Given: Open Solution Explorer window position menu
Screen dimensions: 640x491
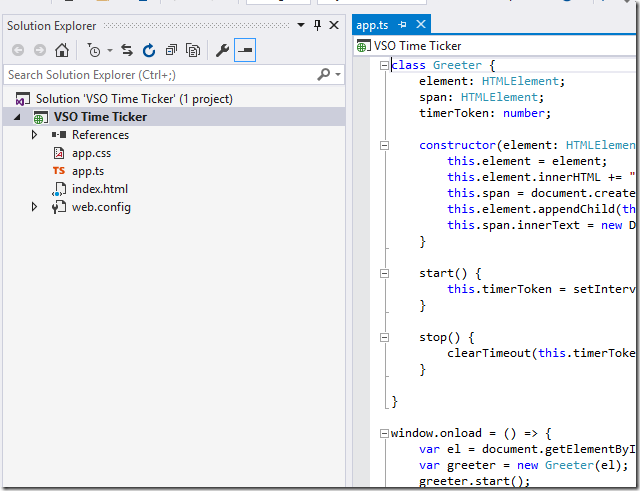Looking at the screenshot, I should tap(301, 25).
